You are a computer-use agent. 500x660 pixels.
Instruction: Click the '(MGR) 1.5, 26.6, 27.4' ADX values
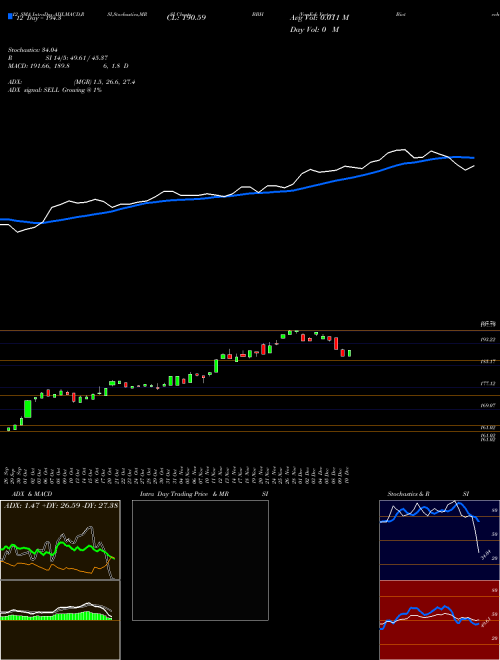[x=104, y=82]
